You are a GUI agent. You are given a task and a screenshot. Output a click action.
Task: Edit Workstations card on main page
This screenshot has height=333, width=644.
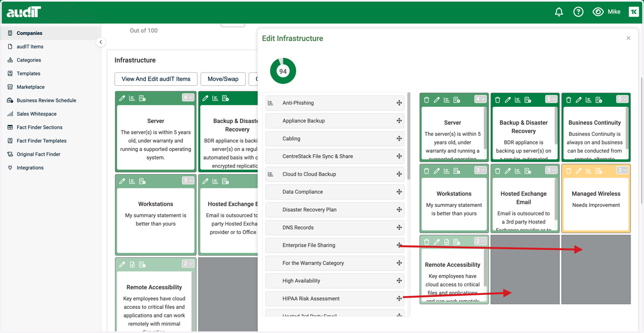tap(122, 181)
